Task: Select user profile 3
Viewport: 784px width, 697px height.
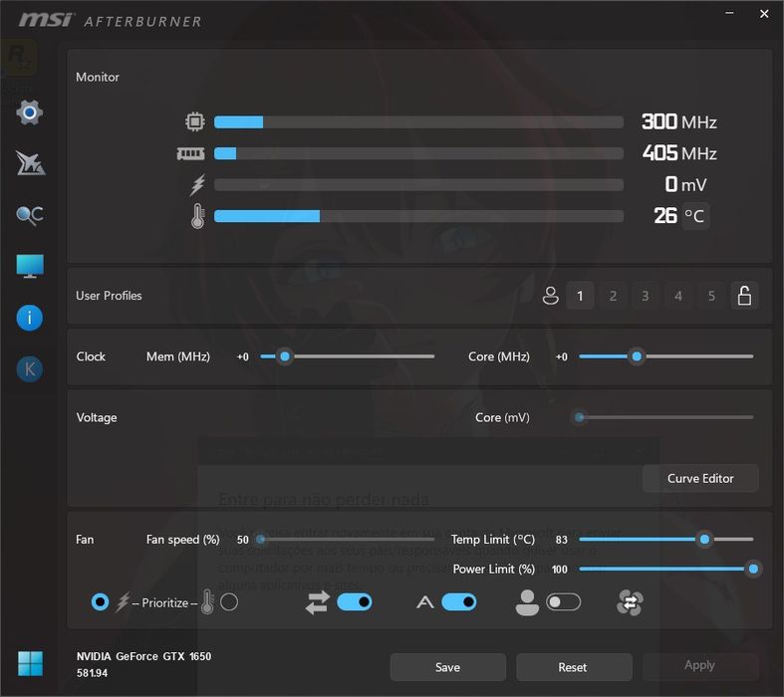Action: (646, 296)
